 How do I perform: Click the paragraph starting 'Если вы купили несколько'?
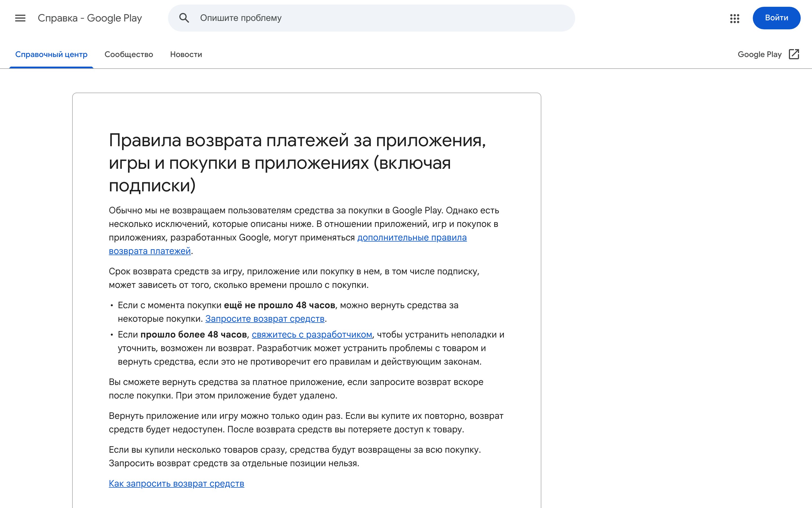point(295,457)
